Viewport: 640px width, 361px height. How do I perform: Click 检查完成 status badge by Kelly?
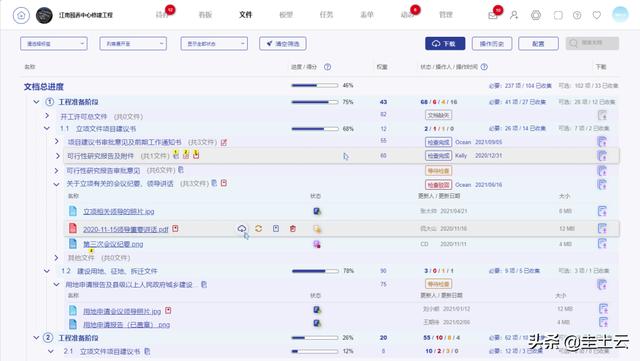point(438,156)
